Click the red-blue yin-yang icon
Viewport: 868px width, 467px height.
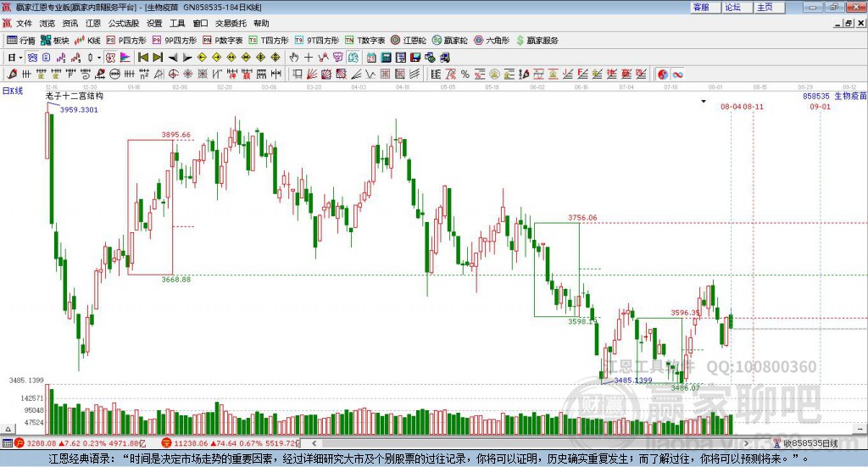(663, 74)
